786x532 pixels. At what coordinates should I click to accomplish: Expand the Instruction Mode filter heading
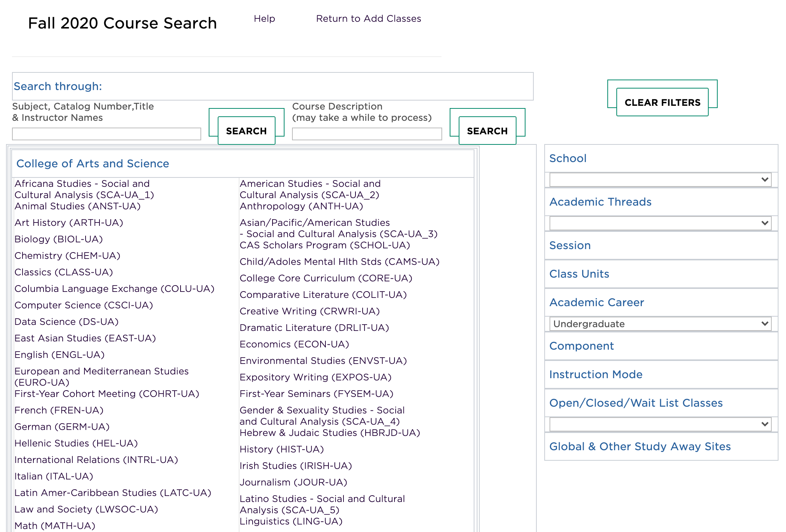coord(596,374)
